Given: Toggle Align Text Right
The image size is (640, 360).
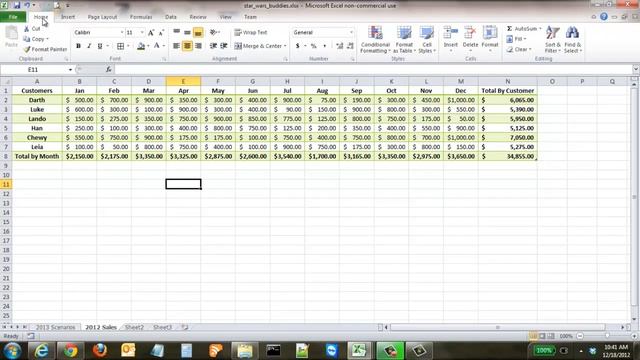Looking at the screenshot, I should click(x=198, y=46).
